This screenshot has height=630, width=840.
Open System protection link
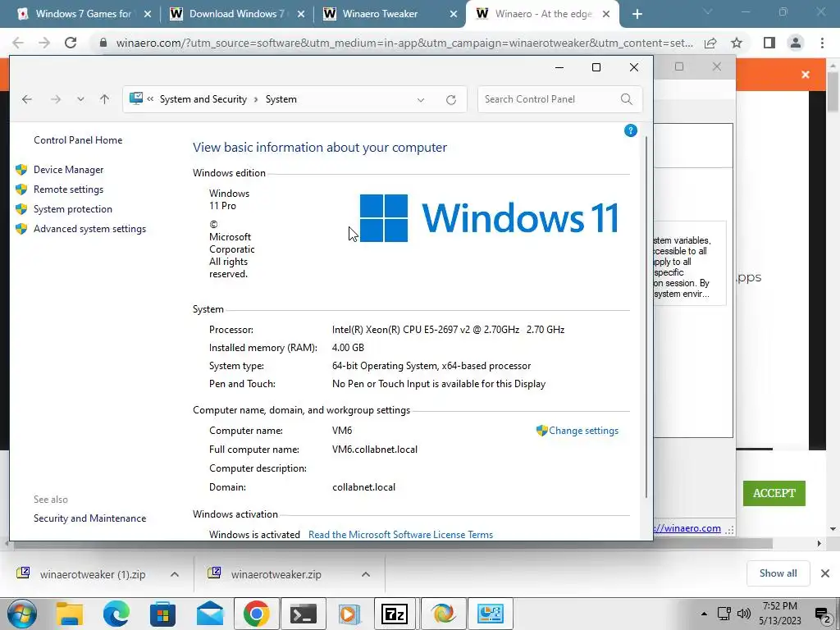pos(72,209)
